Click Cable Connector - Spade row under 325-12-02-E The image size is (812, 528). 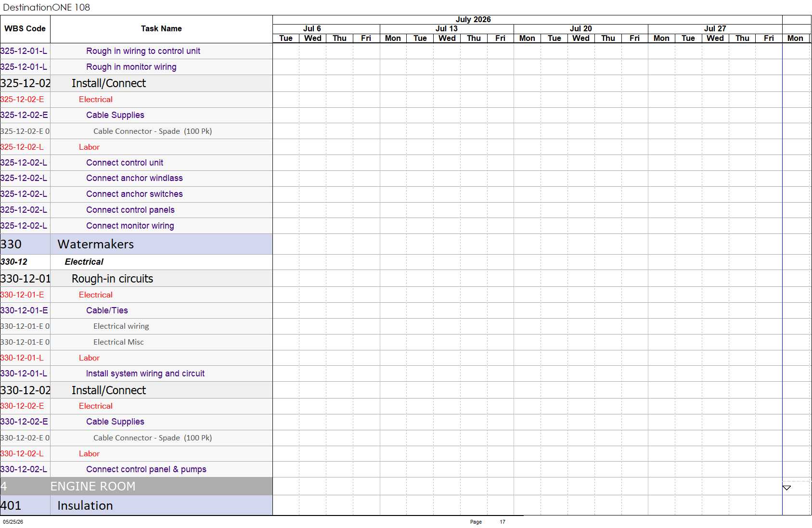coord(136,131)
